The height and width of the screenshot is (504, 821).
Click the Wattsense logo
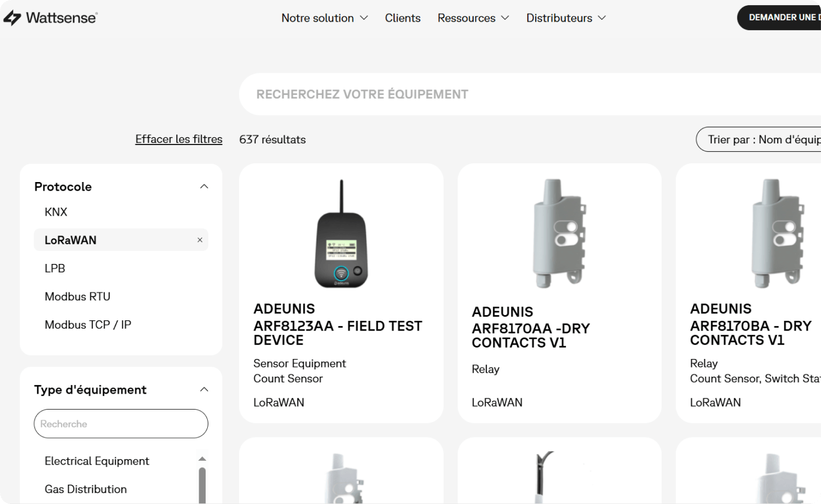click(50, 18)
